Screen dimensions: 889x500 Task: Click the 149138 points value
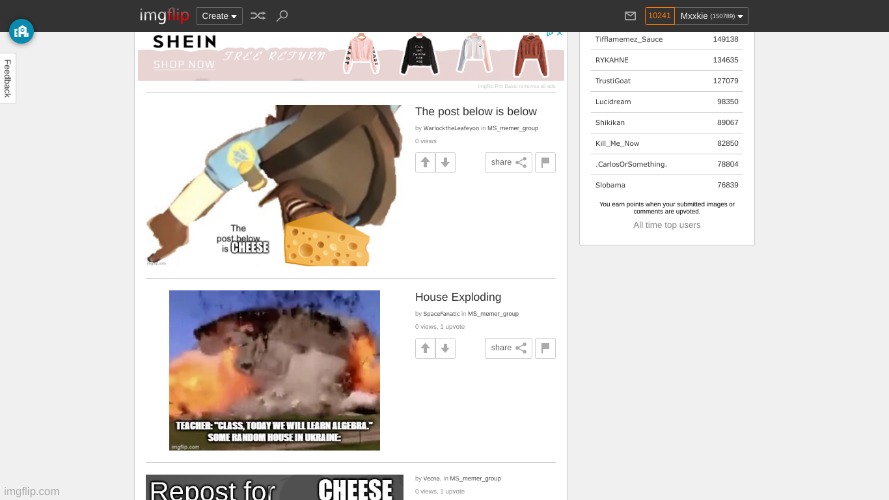[726, 39]
